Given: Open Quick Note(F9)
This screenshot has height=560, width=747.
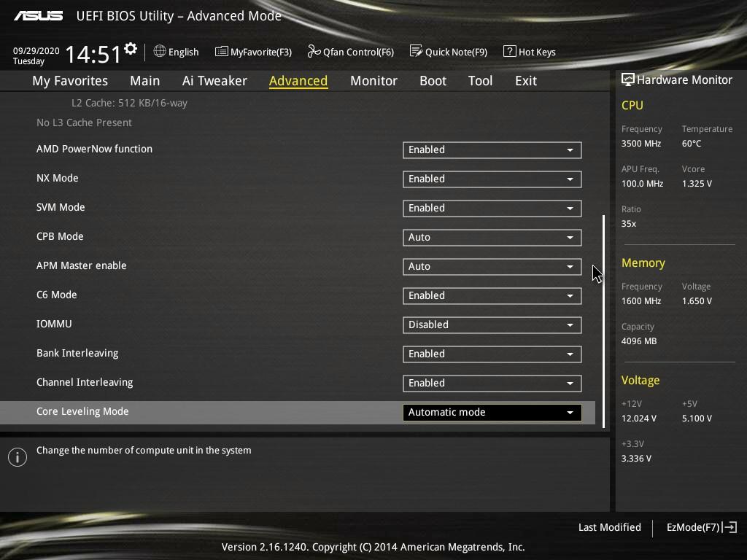Looking at the screenshot, I should pyautogui.click(x=449, y=52).
